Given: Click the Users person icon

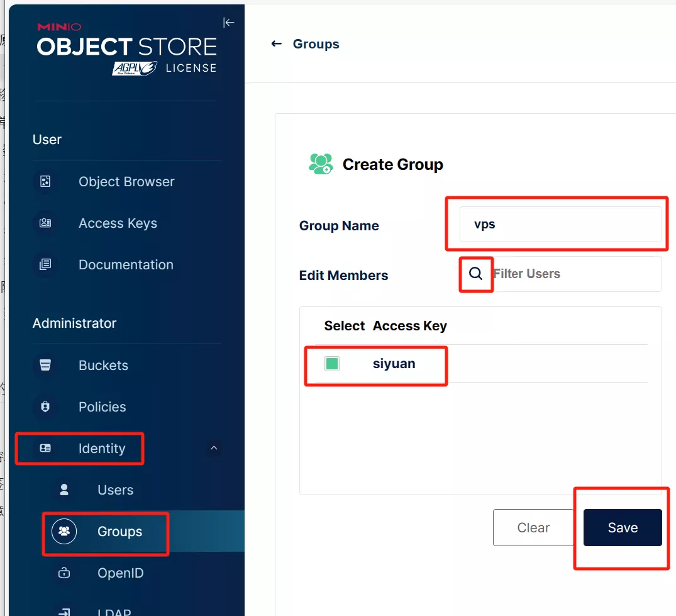Looking at the screenshot, I should point(64,490).
